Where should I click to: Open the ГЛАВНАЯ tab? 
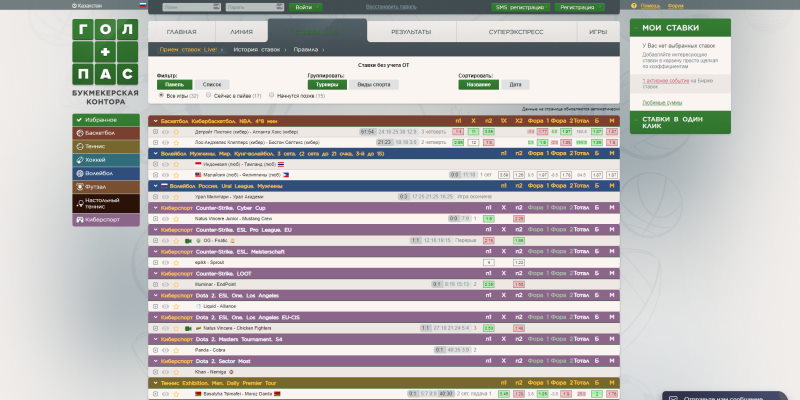[x=182, y=32]
